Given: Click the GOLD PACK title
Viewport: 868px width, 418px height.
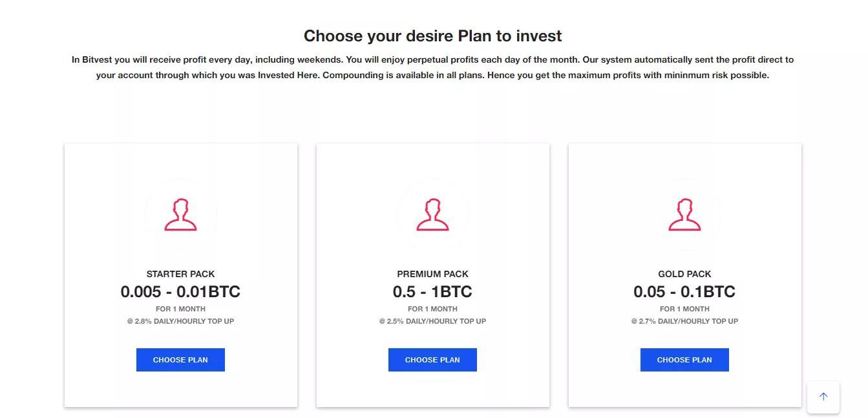Looking at the screenshot, I should [684, 274].
